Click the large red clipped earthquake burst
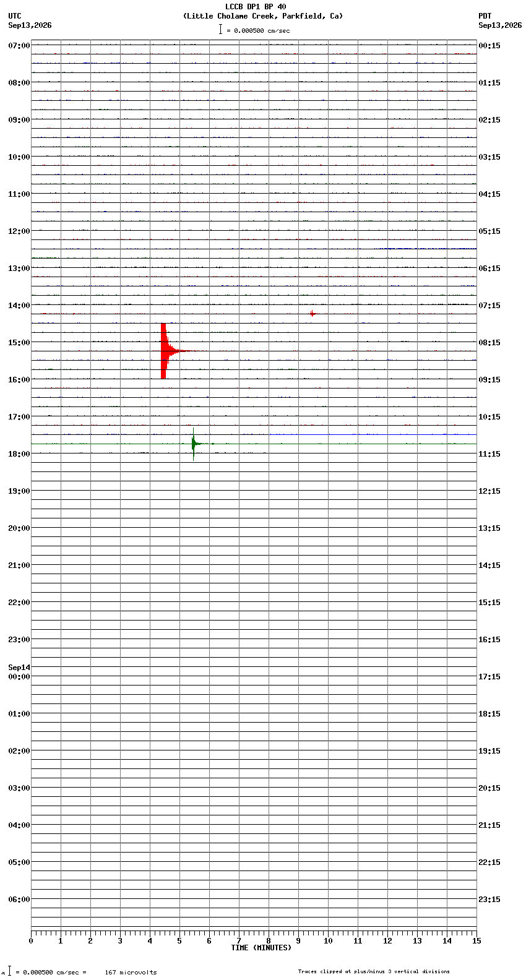 pos(164,351)
